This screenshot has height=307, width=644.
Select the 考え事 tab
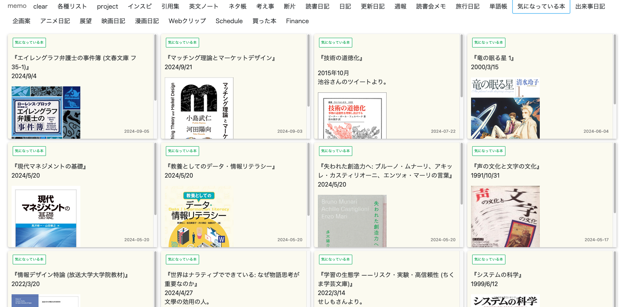coord(265,6)
